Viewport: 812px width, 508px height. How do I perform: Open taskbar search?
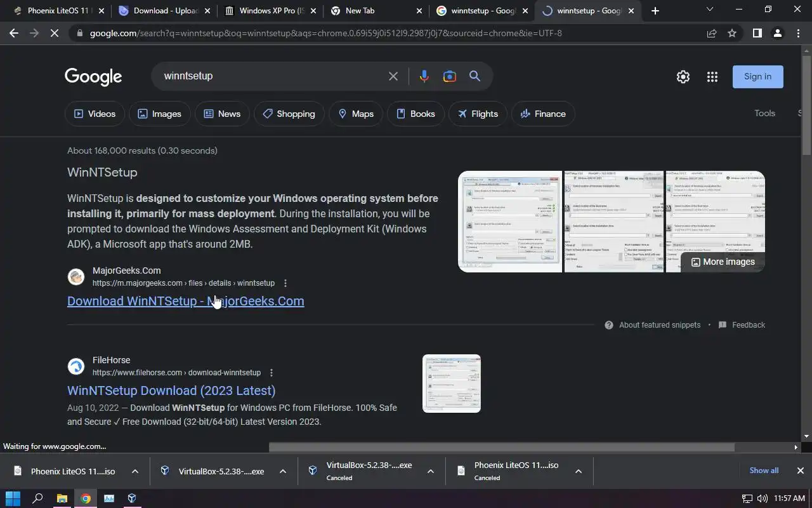pyautogui.click(x=37, y=498)
